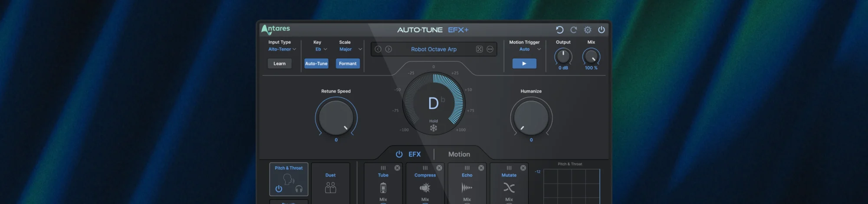Toggle the EFX section power icon
The image size is (868, 204).
(399, 154)
